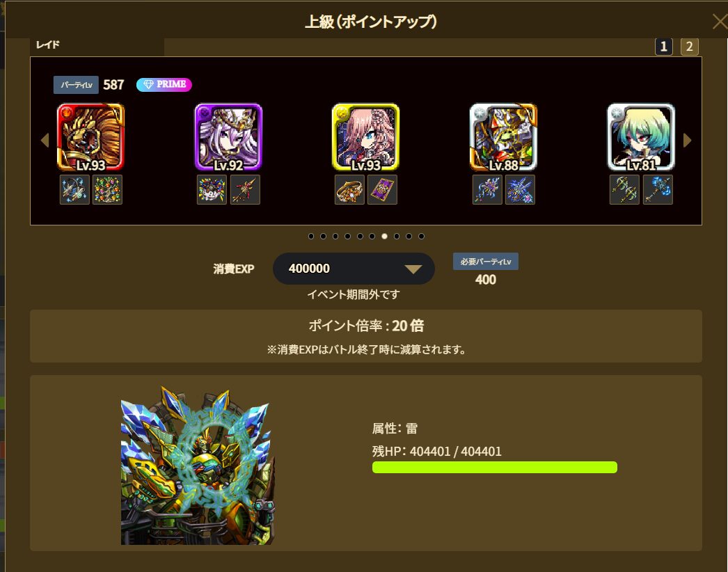
Task: Open the 消費EXP 400000 dropdown
Action: coord(354,269)
